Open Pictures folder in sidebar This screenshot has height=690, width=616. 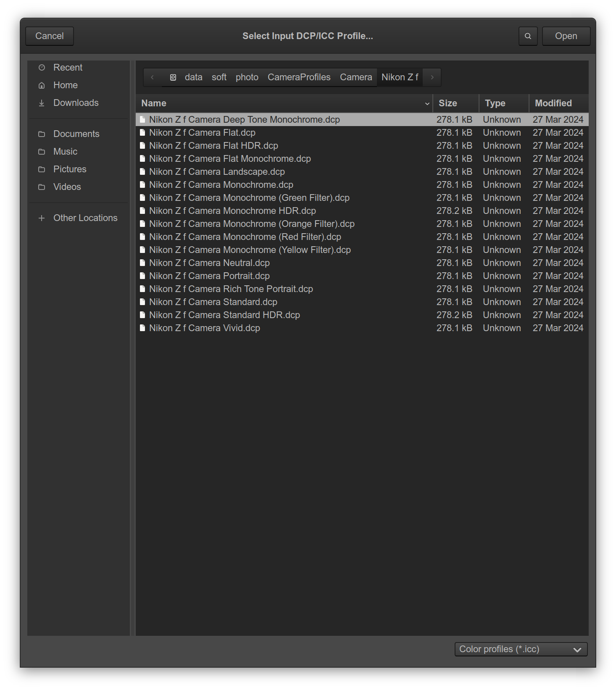[70, 169]
